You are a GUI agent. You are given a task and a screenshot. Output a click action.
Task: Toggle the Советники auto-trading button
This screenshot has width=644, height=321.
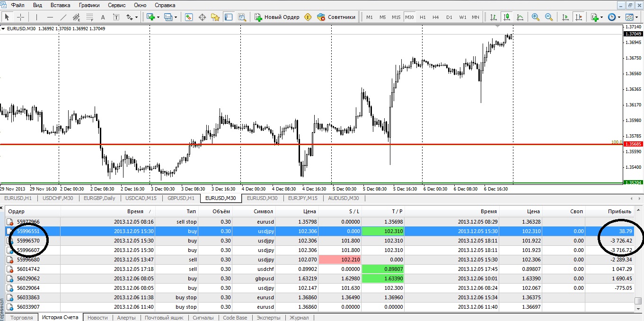tap(336, 17)
